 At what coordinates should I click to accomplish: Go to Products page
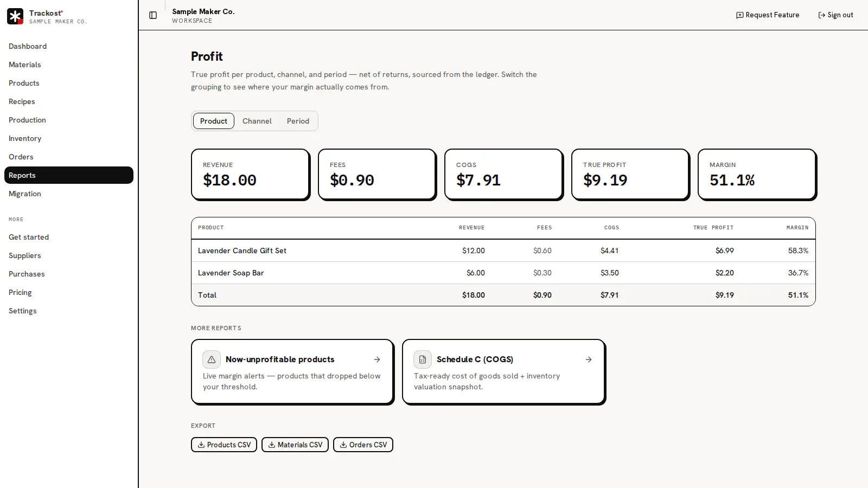(x=69, y=83)
